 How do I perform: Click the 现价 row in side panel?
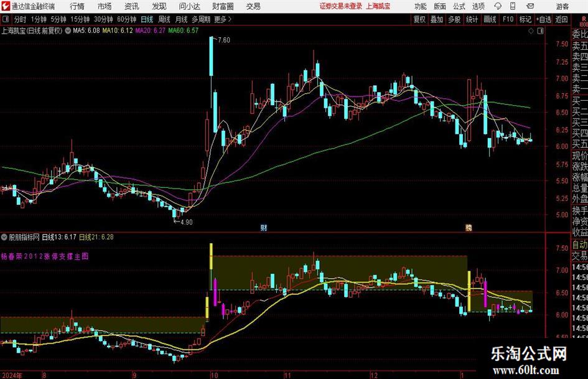pyautogui.click(x=579, y=156)
